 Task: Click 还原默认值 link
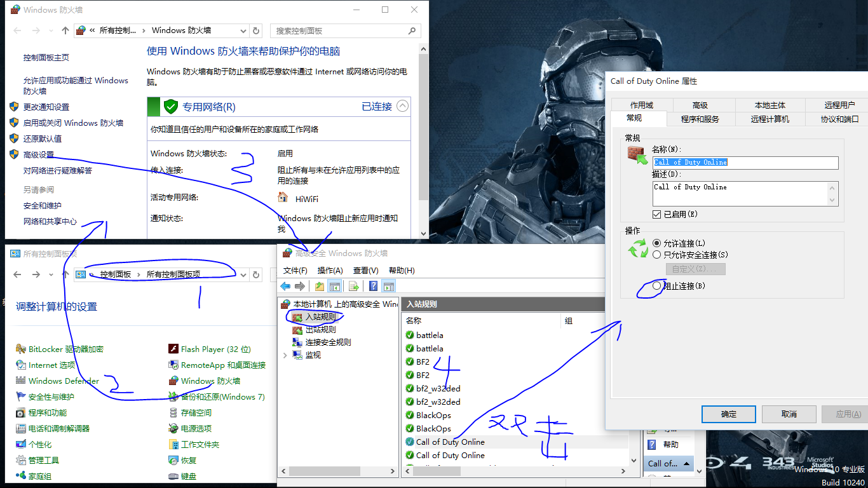click(x=43, y=139)
